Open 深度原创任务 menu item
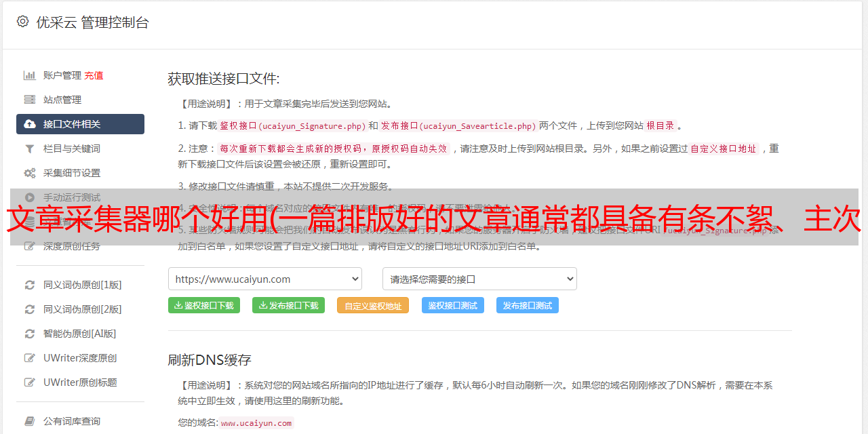 [x=80, y=246]
